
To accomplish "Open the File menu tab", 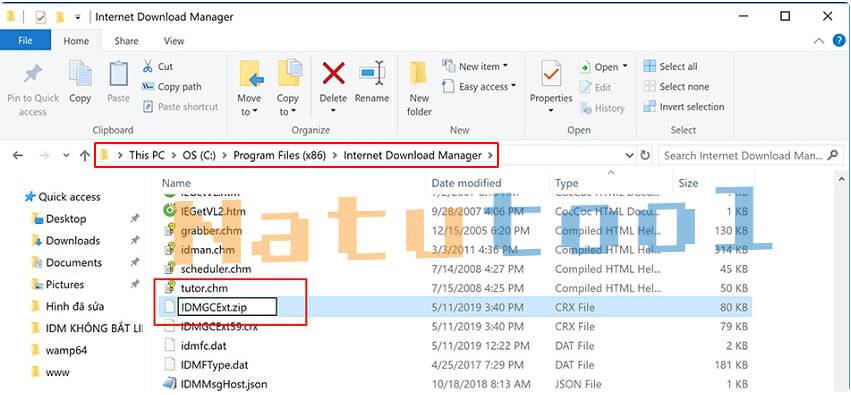I will 25,41.
